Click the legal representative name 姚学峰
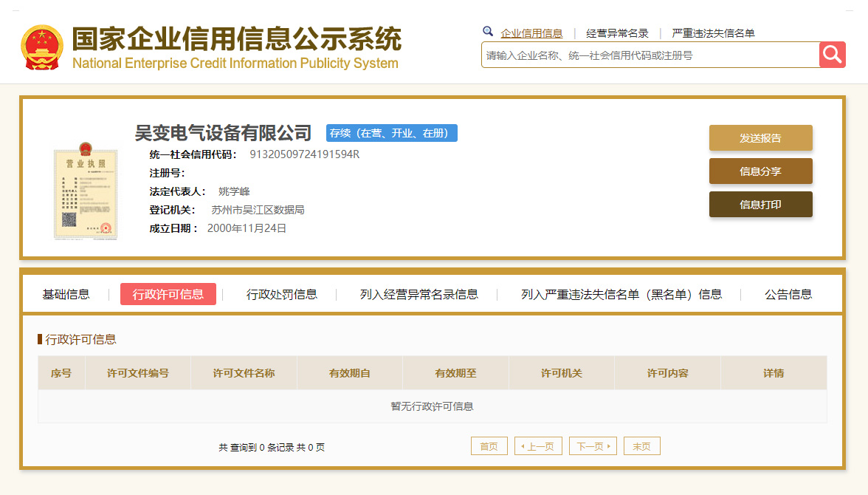Viewport: 868px width, 495px height. pos(234,191)
